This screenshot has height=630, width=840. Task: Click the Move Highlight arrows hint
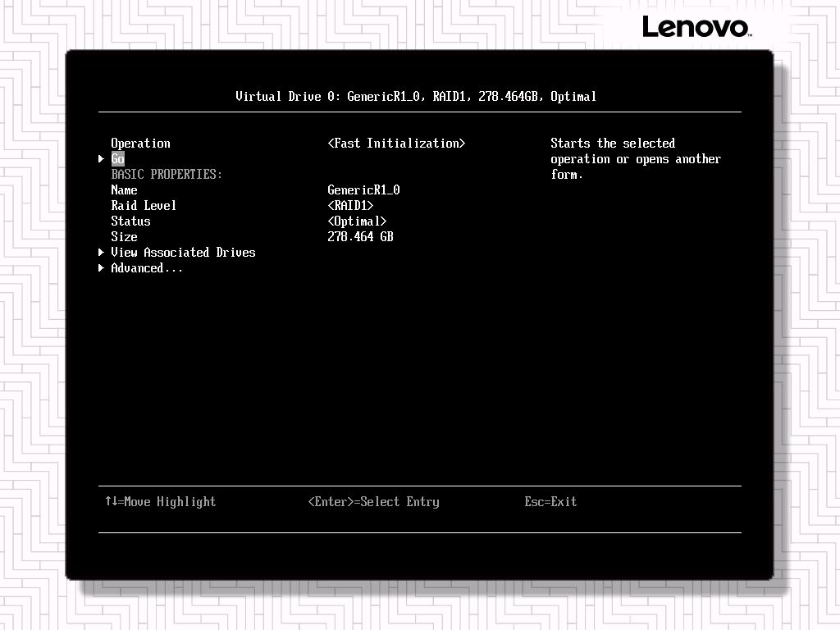point(160,502)
